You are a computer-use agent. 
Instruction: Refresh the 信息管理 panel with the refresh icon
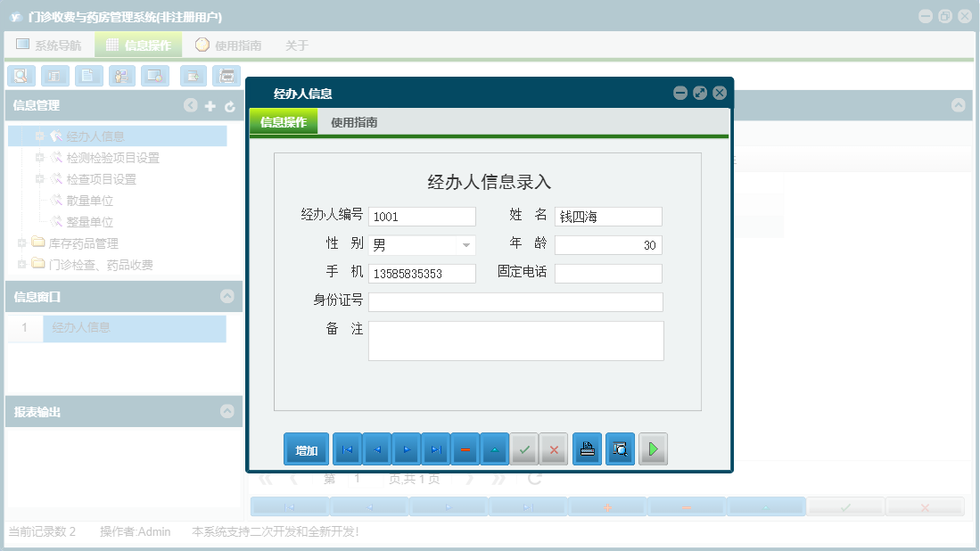click(x=229, y=104)
